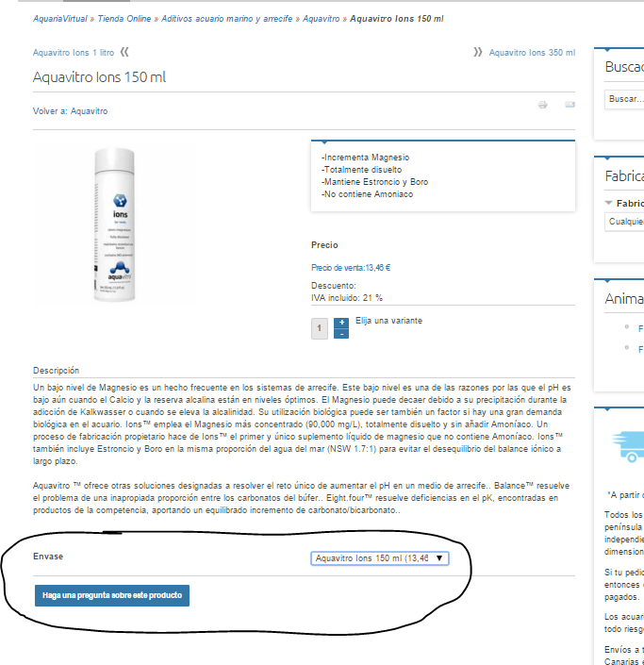The height and width of the screenshot is (665, 644).
Task: Click the quantity input box
Action: pyautogui.click(x=320, y=328)
